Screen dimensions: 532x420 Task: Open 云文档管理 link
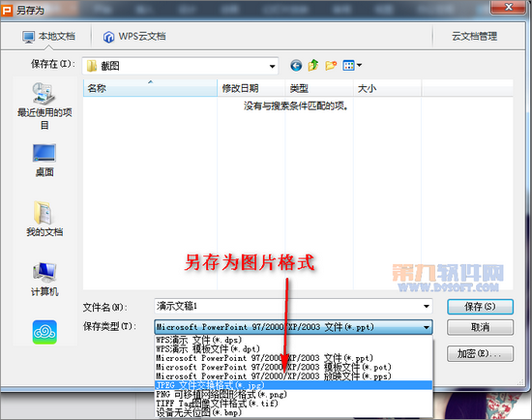click(474, 37)
